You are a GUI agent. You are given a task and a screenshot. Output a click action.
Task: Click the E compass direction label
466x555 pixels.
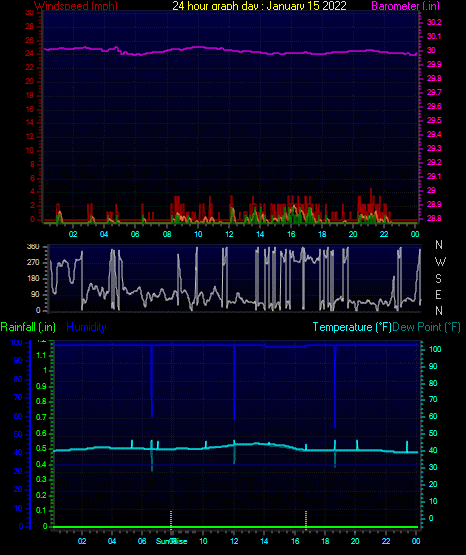[438, 294]
